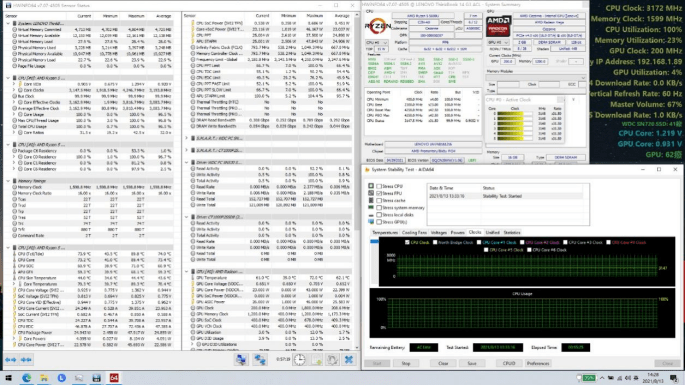Image resolution: width=685 pixels, height=386 pixels.
Task: Click the Save button in AIDA64
Action: (x=472, y=363)
